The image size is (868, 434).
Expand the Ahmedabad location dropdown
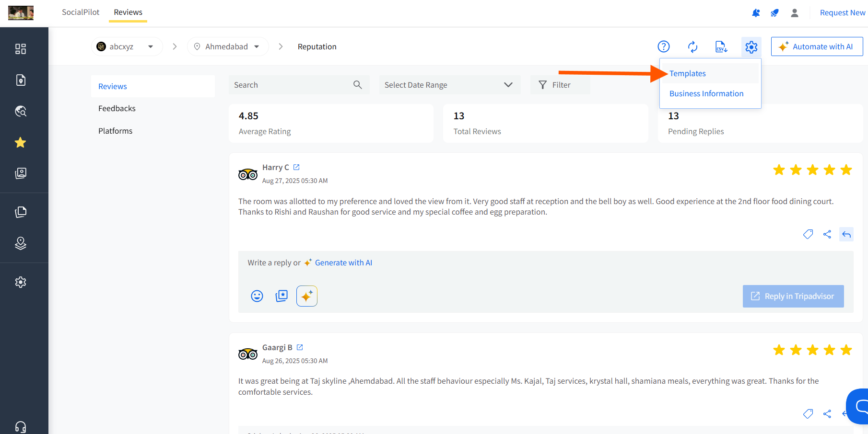[228, 46]
